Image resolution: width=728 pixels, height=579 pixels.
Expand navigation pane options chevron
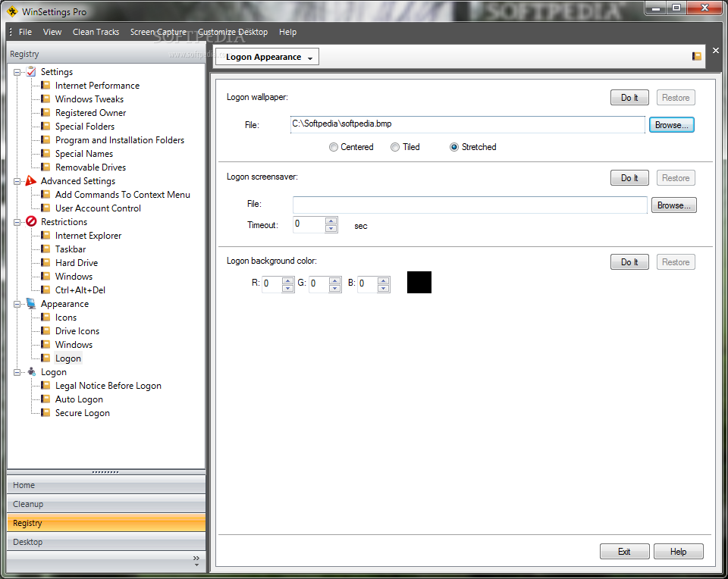tap(196, 560)
